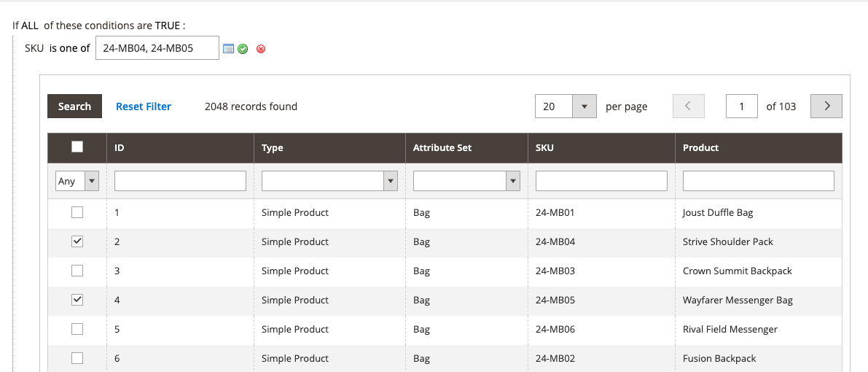The height and width of the screenshot is (372, 868).
Task: Click the Joust Duffle Bag product name
Action: (x=718, y=213)
